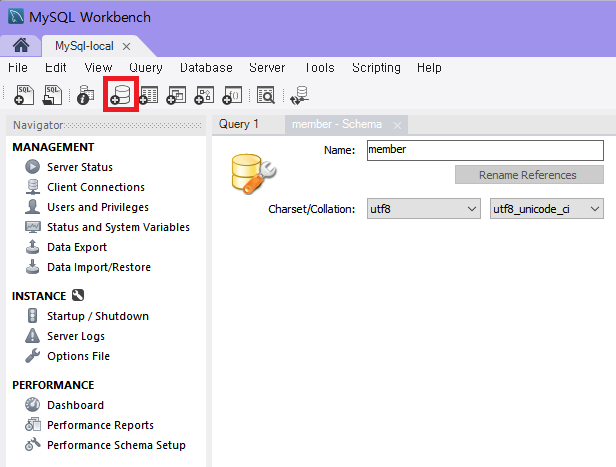Create a new function toolbar icon

232,95
